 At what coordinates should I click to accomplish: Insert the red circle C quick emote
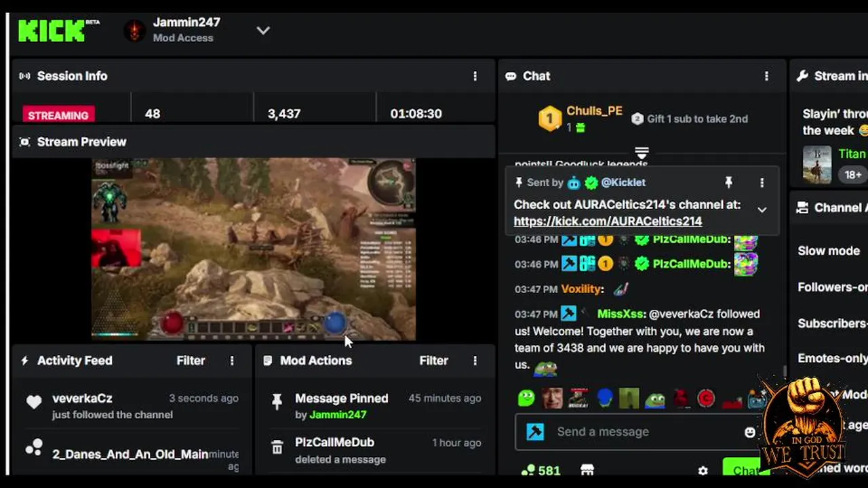(x=706, y=398)
